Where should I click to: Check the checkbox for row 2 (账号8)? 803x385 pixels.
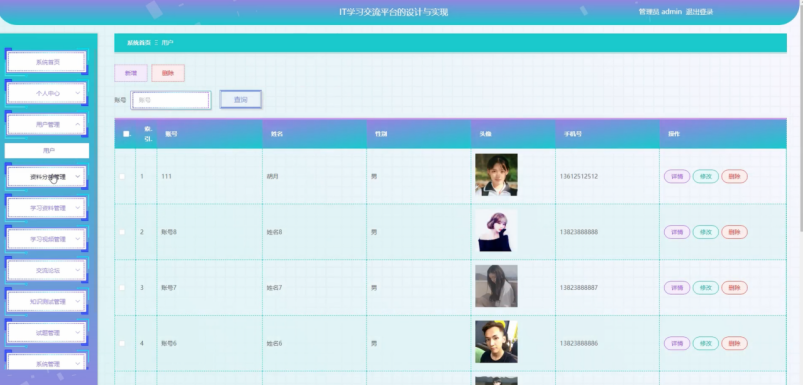[x=122, y=232]
